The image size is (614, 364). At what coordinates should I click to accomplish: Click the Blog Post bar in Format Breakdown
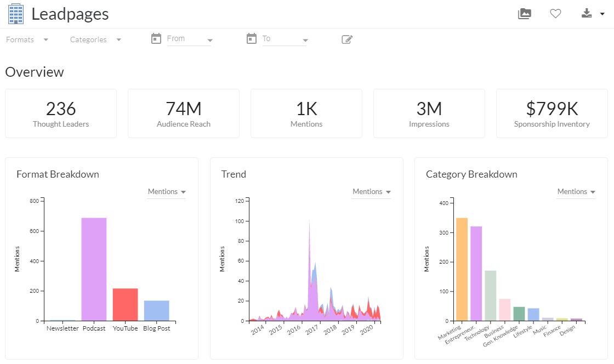coord(157,311)
